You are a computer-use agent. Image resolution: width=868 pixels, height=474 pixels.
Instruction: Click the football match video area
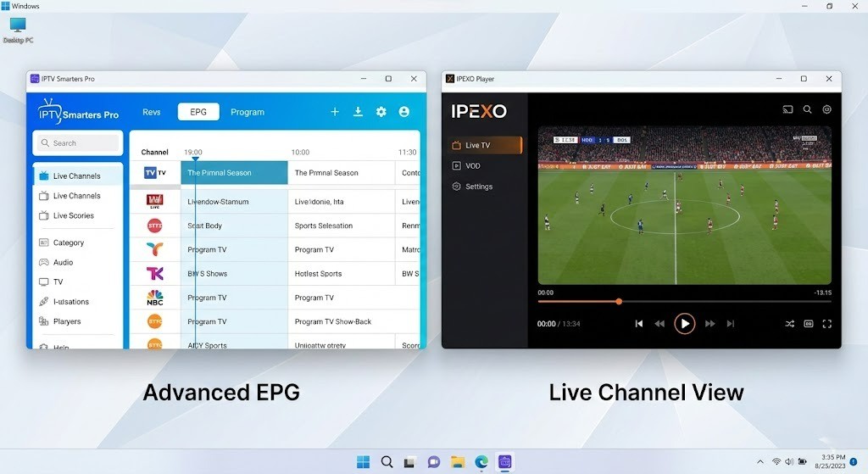coord(684,205)
